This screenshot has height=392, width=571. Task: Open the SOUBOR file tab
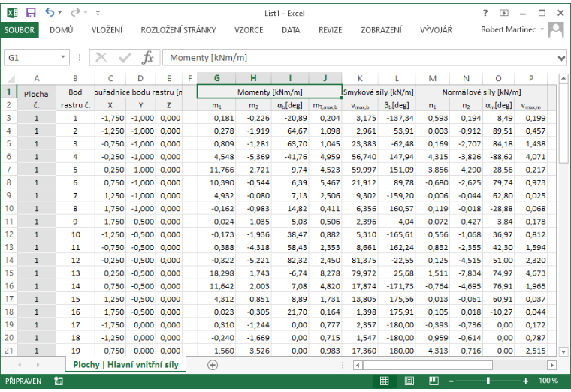pos(20,30)
